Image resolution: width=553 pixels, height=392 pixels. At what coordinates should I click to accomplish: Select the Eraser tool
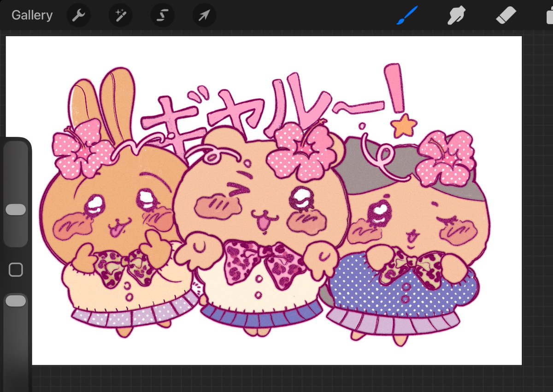coord(507,16)
